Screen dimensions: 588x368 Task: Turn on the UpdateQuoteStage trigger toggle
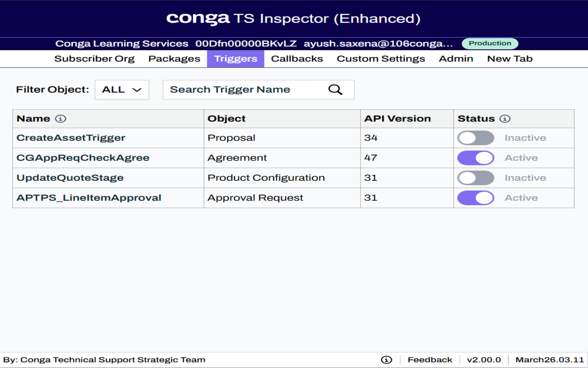(475, 178)
